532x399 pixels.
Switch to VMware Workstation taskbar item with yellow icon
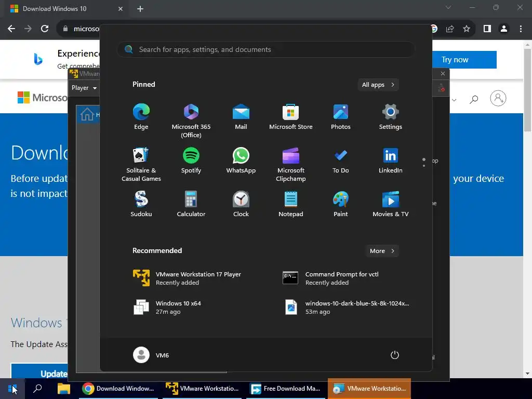click(202, 389)
